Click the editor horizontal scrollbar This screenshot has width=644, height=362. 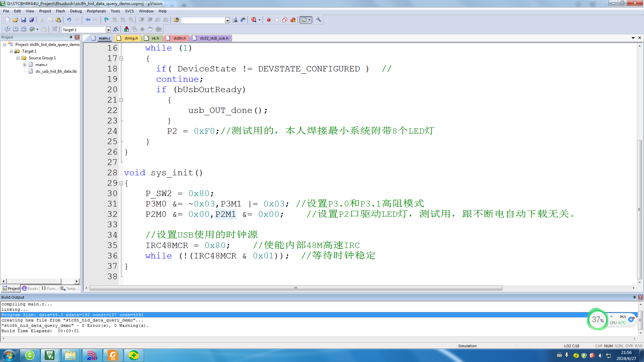[x=296, y=288]
